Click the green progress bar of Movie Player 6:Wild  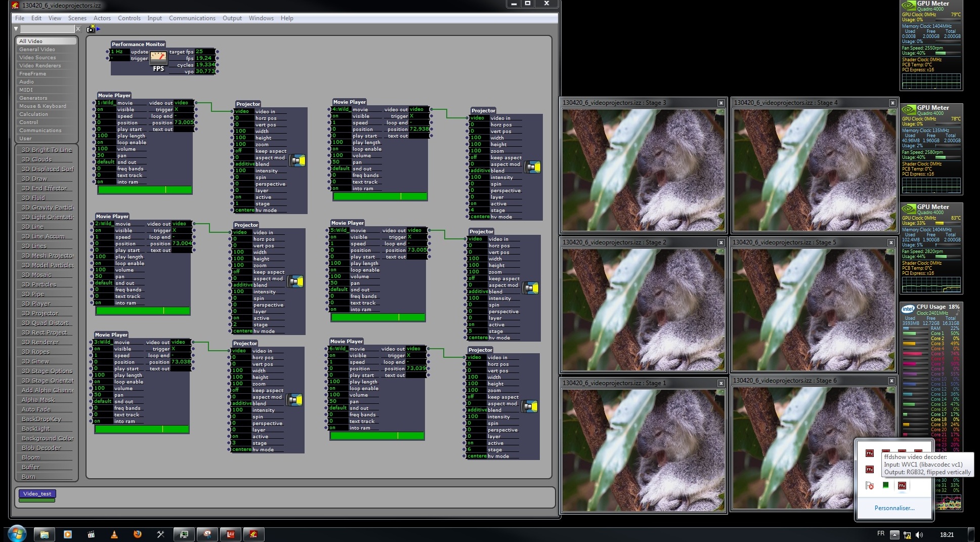[377, 436]
